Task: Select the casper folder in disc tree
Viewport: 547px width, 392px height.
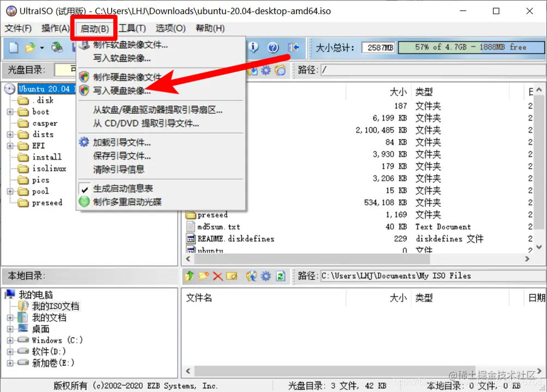Action: (x=45, y=123)
